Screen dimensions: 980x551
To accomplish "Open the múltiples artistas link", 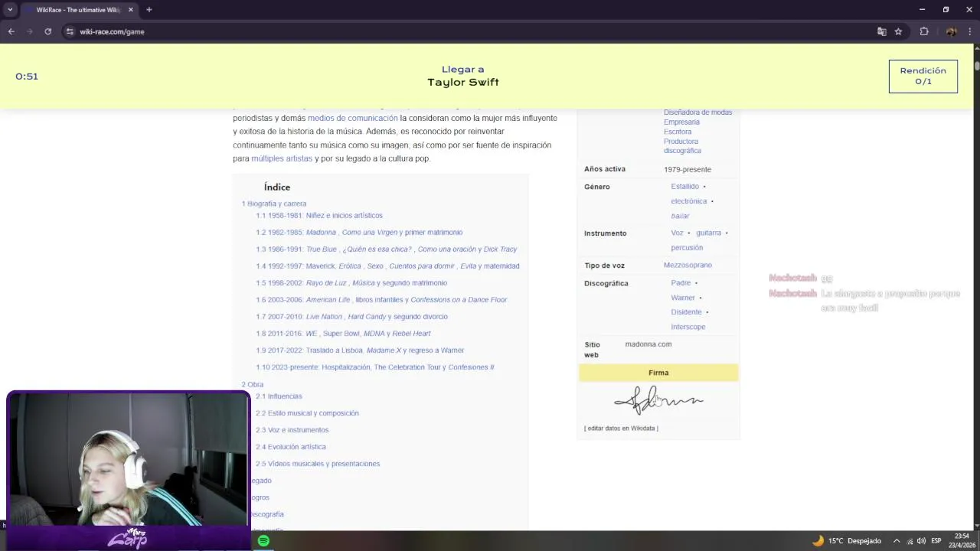I will pyautogui.click(x=282, y=158).
